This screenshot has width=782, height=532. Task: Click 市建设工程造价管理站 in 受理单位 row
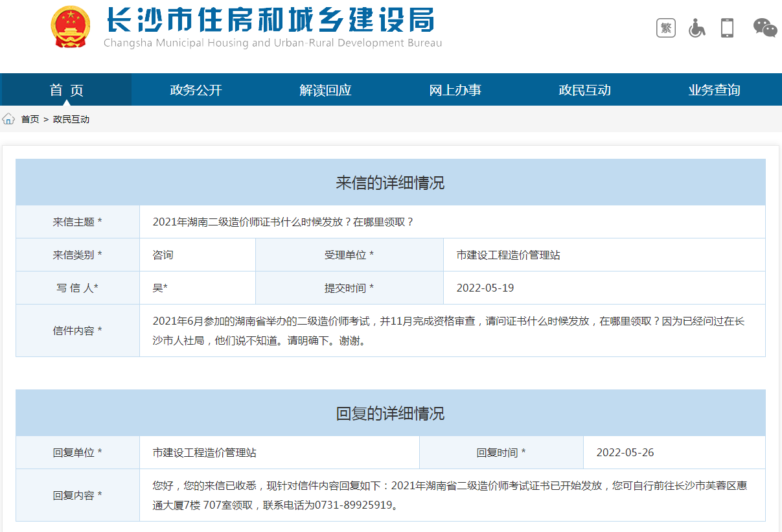509,255
